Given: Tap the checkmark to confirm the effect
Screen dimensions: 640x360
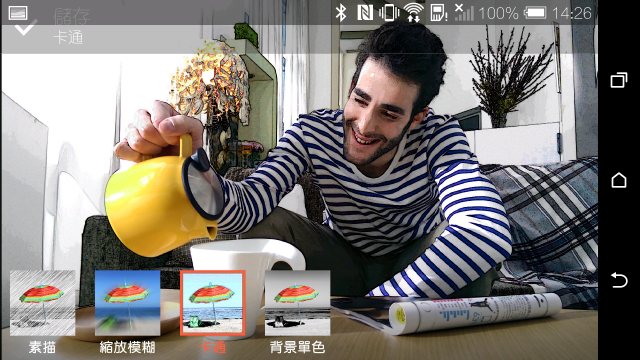Looking at the screenshot, I should point(25,27).
